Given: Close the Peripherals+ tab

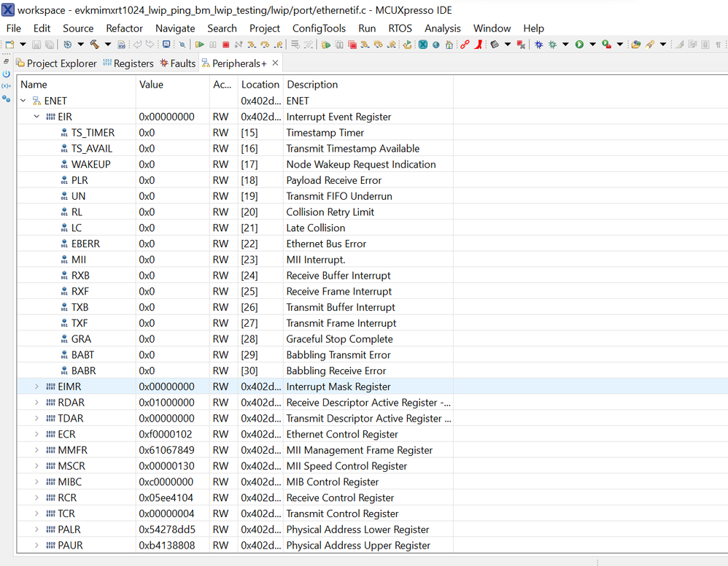Looking at the screenshot, I should [275, 63].
